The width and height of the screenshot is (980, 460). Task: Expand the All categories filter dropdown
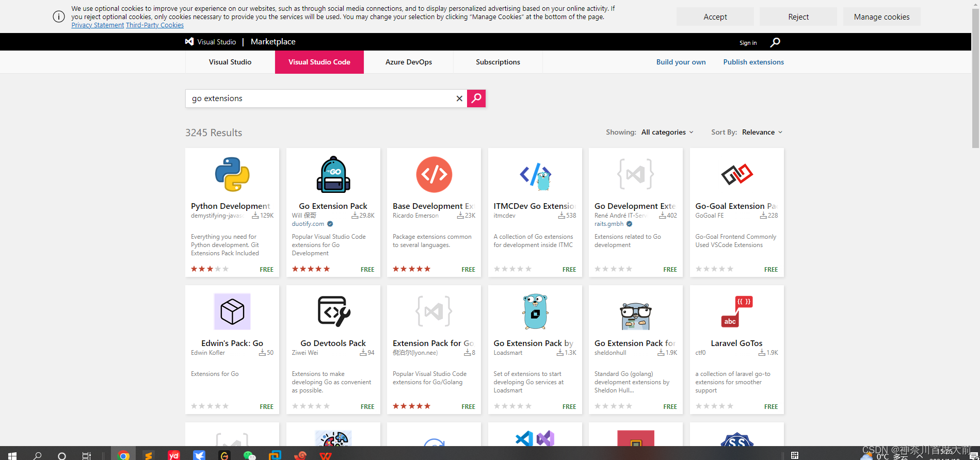pos(667,132)
